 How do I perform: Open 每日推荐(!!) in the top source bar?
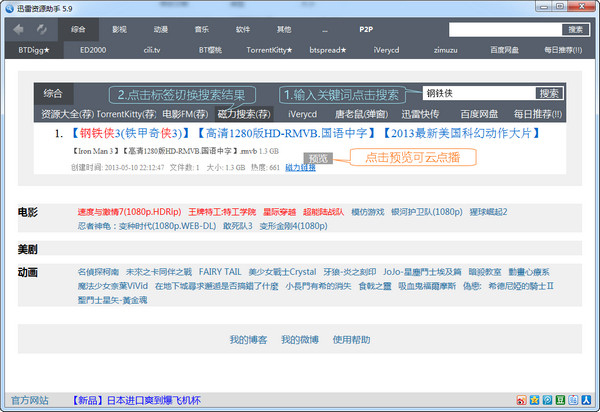pos(563,50)
